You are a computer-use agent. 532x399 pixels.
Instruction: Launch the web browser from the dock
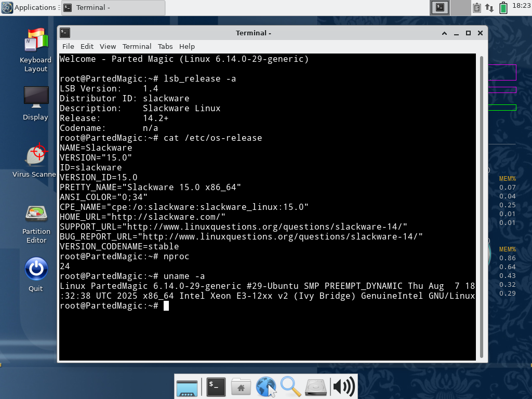266,387
